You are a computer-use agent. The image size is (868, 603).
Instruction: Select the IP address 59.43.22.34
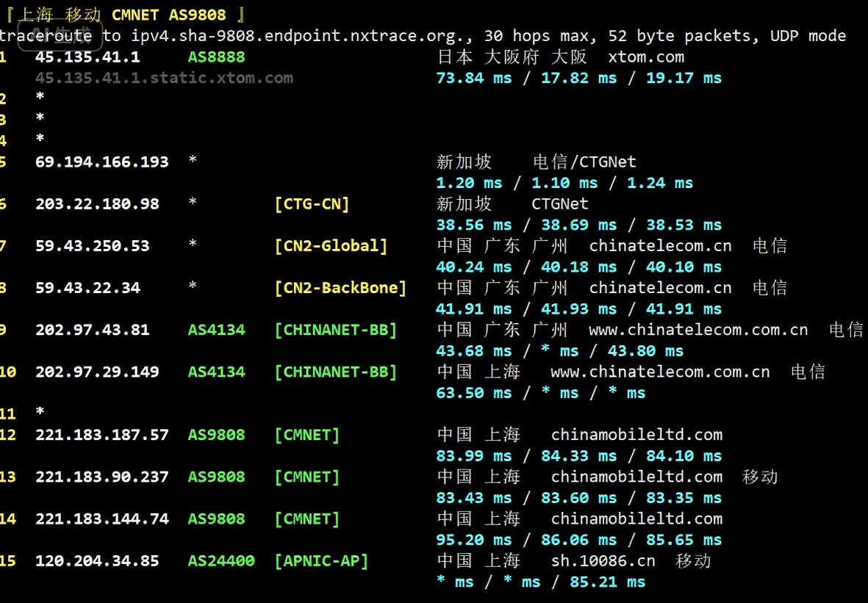tap(87, 287)
